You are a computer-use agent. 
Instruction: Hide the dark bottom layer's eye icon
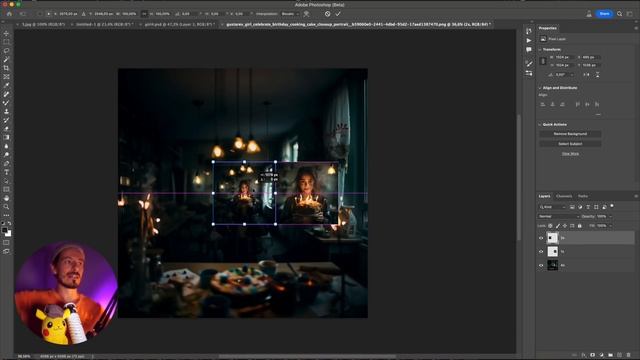(x=541, y=265)
